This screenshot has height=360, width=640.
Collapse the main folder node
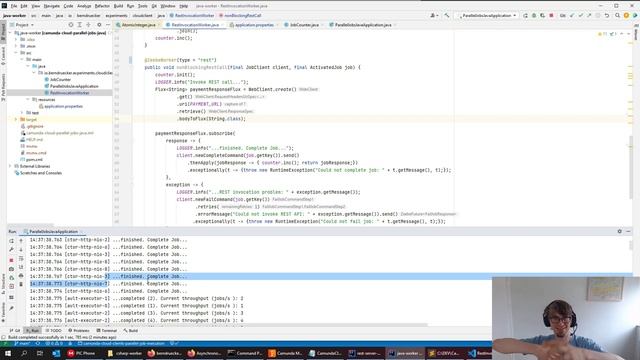(22, 60)
